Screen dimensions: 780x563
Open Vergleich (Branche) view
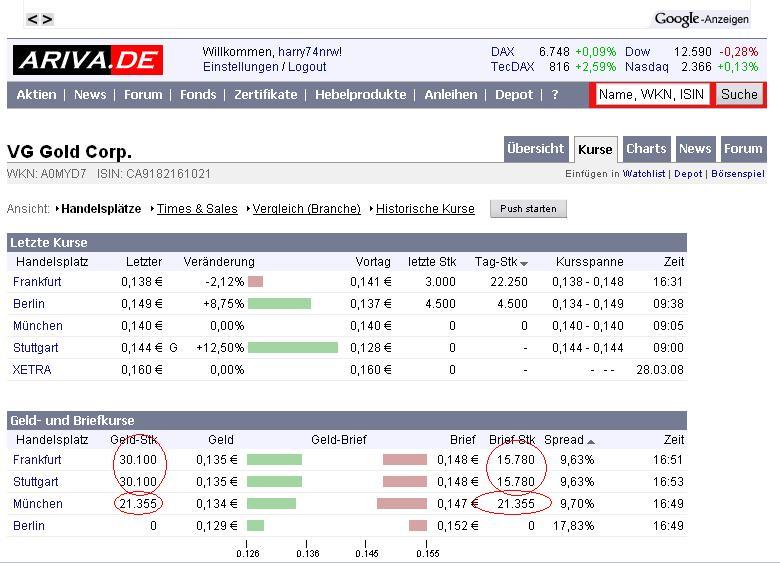click(306, 209)
